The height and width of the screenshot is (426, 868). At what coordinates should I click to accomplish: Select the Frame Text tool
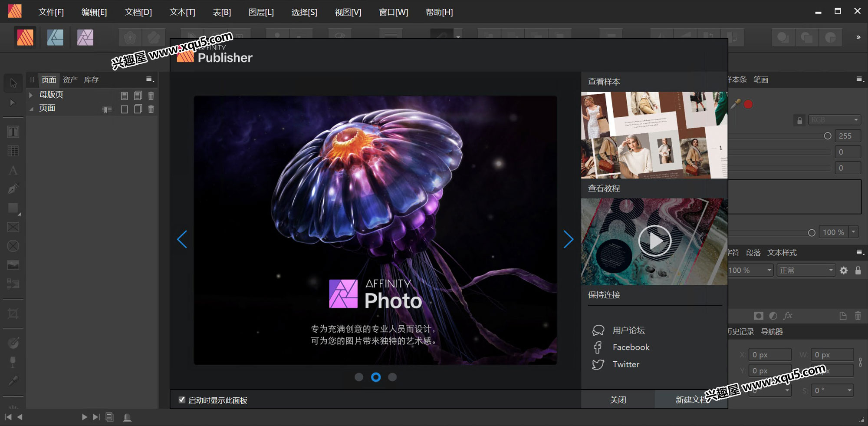[13, 132]
